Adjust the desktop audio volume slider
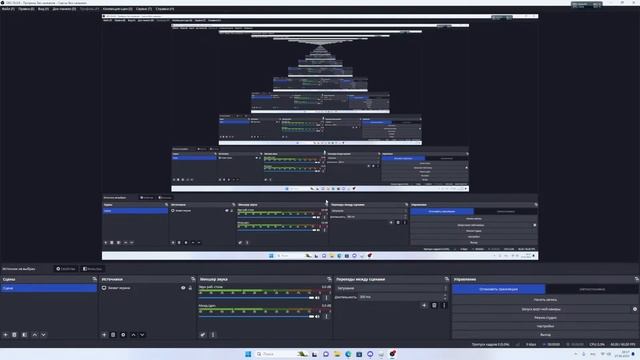Screen dimensions: 640x360 256,298
